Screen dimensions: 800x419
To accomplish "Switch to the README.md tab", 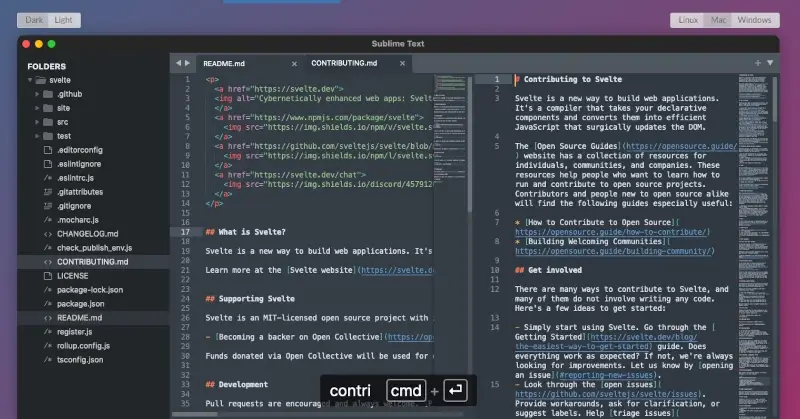I will click(x=224, y=62).
